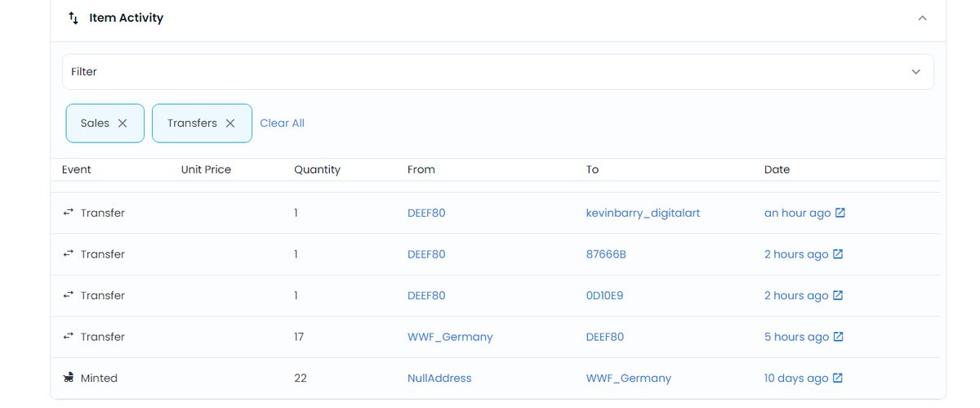Click the Minted stroller icon

point(68,378)
